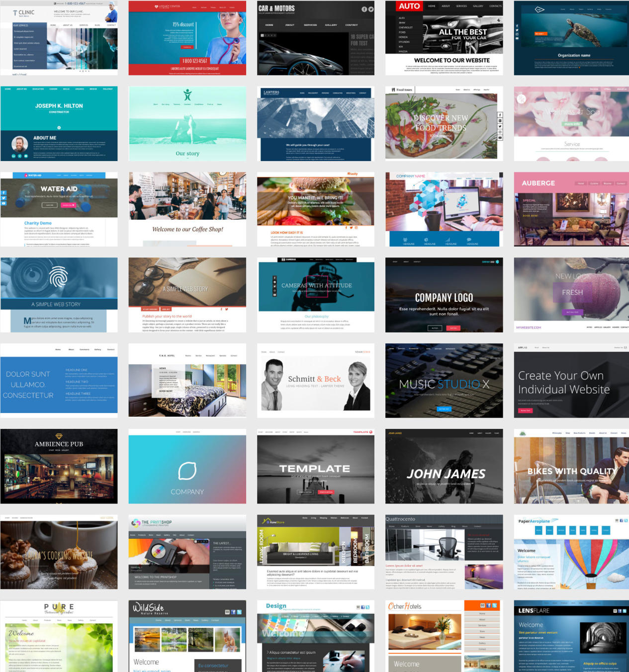
Task: Open the notebook 'A Simple Web Story' template
Action: click(x=187, y=295)
